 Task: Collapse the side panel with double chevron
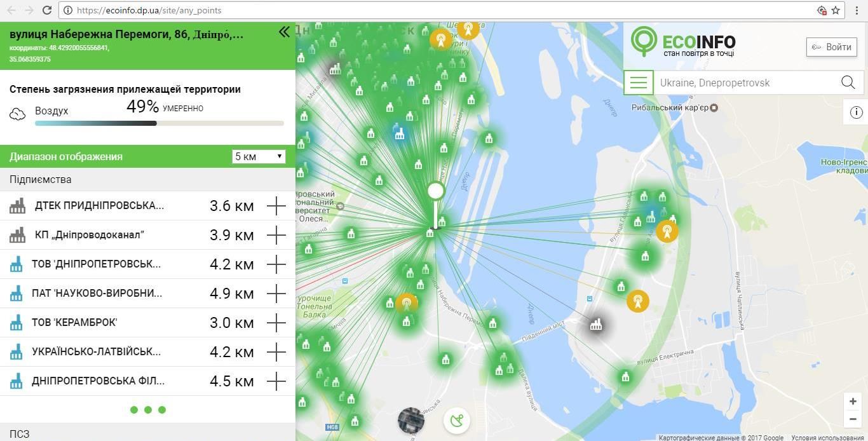pyautogui.click(x=284, y=32)
